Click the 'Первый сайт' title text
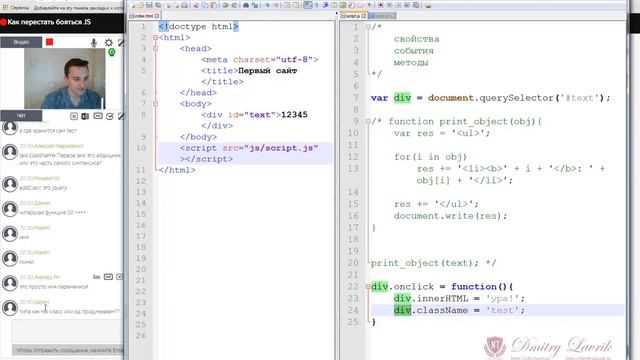 point(268,71)
